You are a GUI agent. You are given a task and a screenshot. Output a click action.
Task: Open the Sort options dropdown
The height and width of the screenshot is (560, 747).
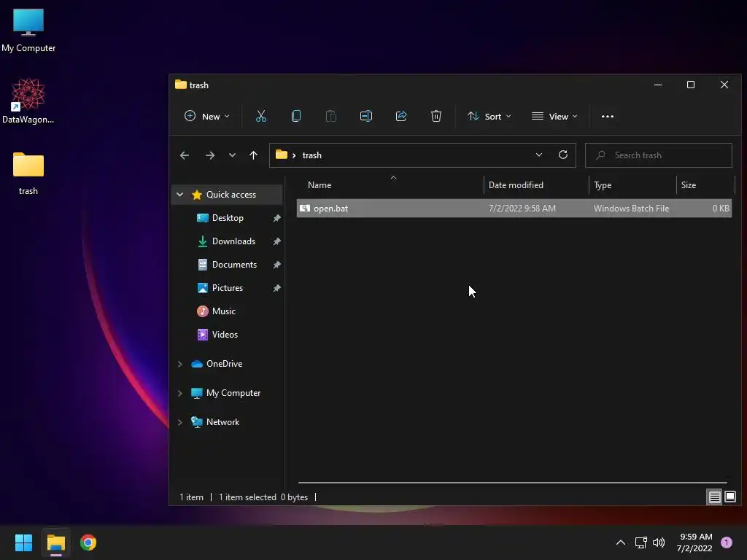click(x=489, y=116)
